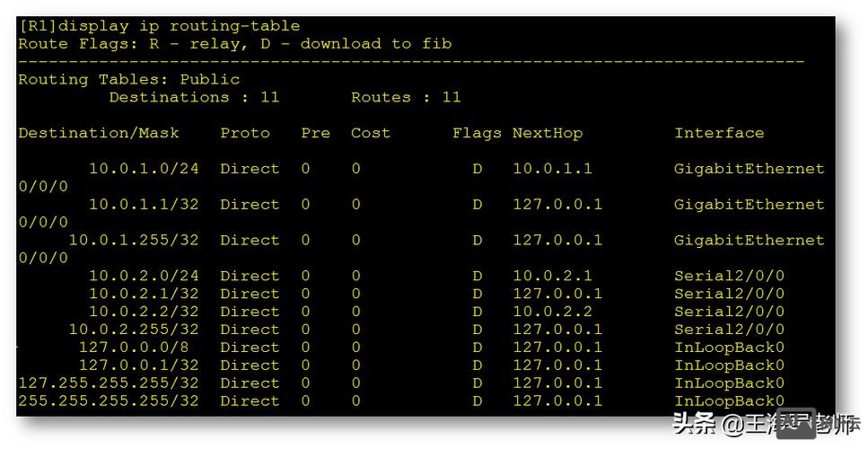Select the 10.0.1.0/24 destination entry
This screenshot has width=868, height=449.
(144, 169)
